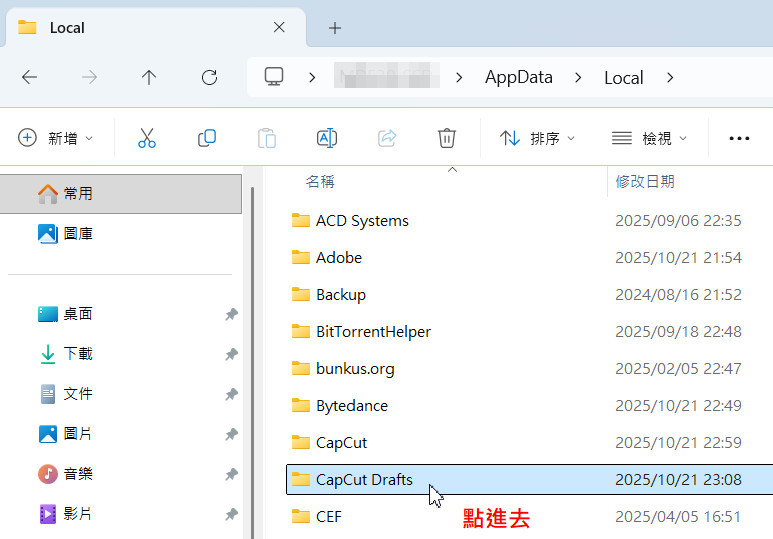Open the 檢視 (View) dropdown
This screenshot has width=773, height=539.
click(x=649, y=139)
